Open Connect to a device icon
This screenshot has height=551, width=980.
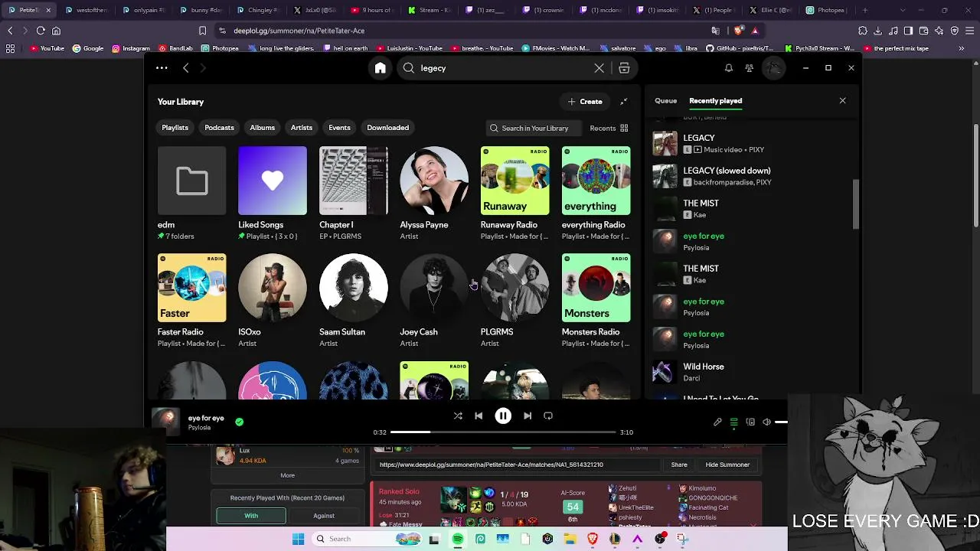coord(750,422)
